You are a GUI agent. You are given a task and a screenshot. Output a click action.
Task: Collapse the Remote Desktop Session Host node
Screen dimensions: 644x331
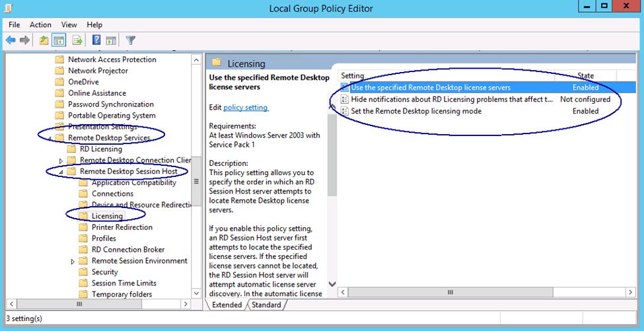pos(61,172)
